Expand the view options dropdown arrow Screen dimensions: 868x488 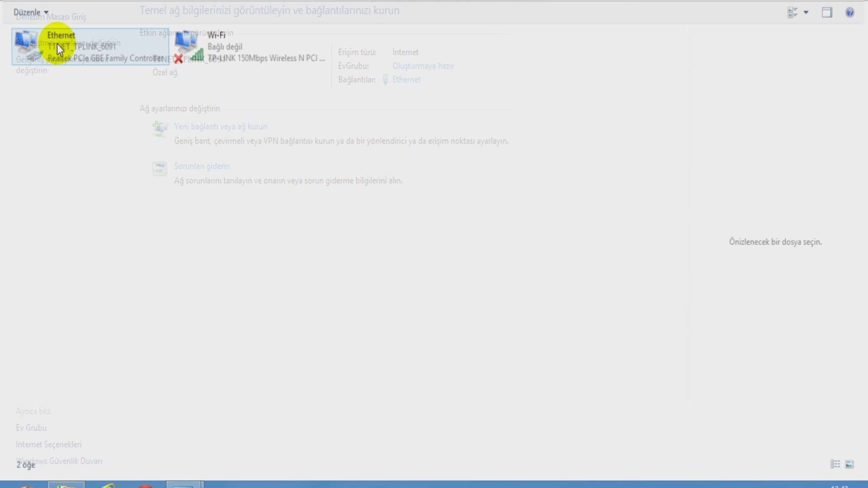coord(806,13)
